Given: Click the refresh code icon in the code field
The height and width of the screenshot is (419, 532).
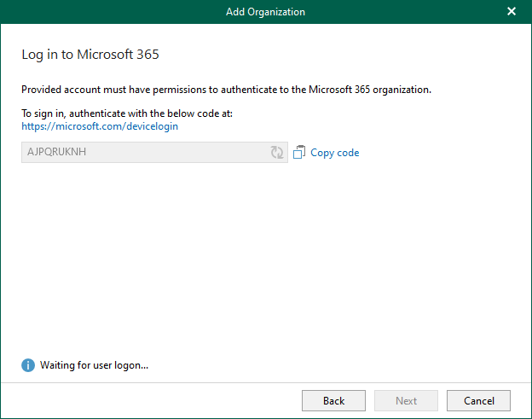Looking at the screenshot, I should 277,153.
